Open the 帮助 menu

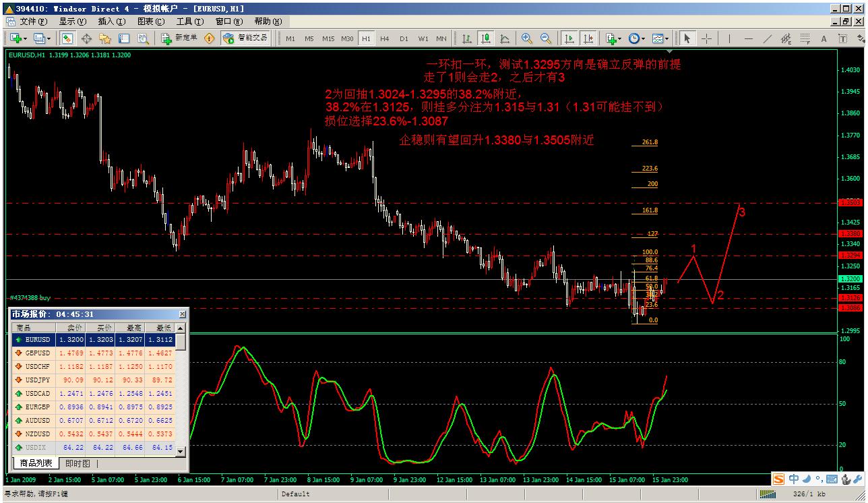[x=268, y=22]
